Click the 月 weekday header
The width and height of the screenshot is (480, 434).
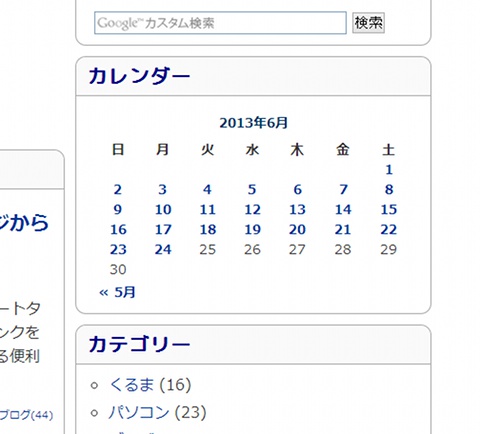pos(163,150)
